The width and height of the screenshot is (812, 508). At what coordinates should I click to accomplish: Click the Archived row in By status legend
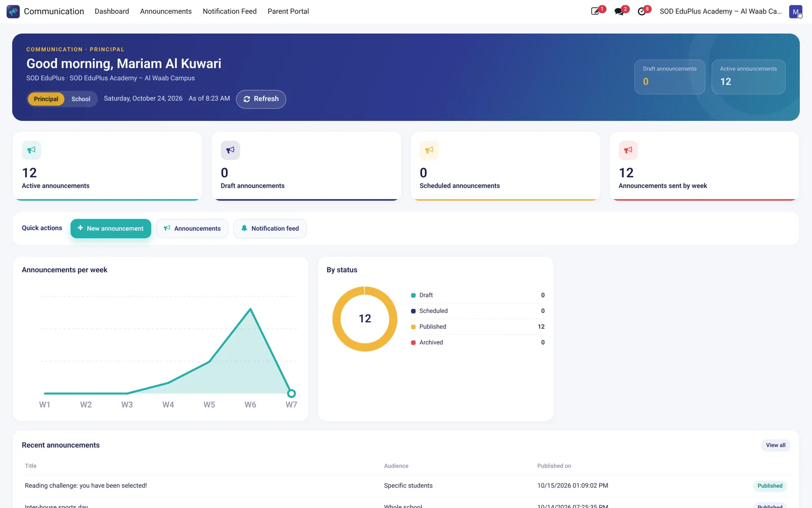tap(478, 342)
